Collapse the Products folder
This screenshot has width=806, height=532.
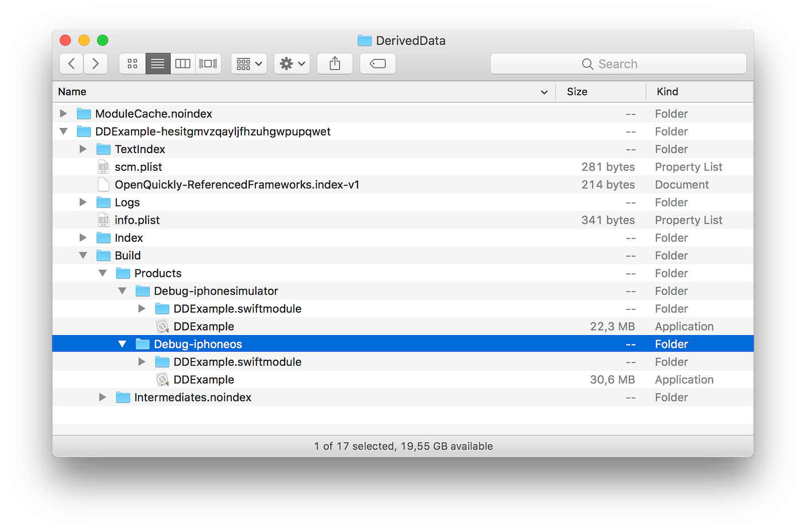tap(103, 273)
